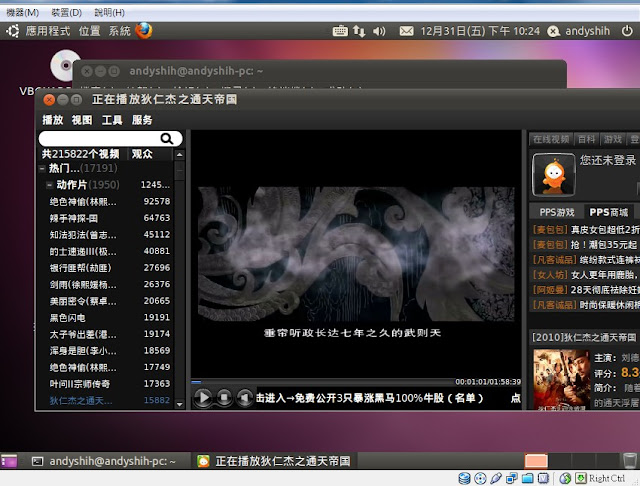The height and width of the screenshot is (486, 640).
Task: Open the 系統 menu in Ubuntu panel
Action: [x=120, y=31]
